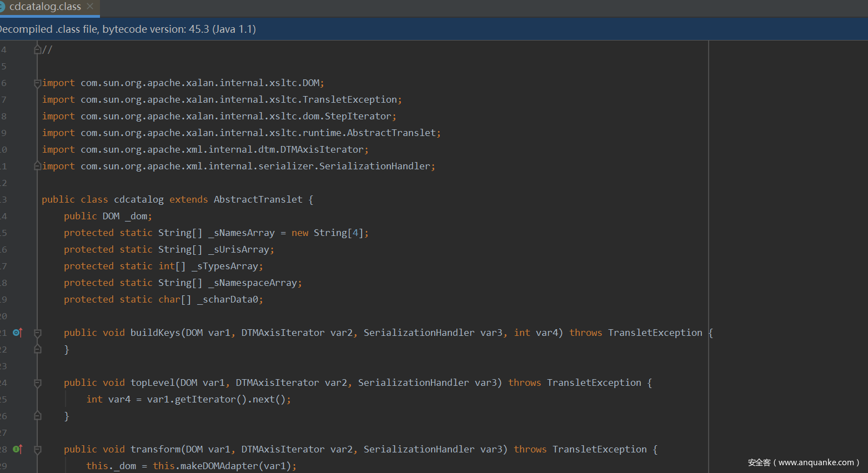This screenshot has width=868, height=473.
Task: Switch to the cdcatalog.class tab
Action: coord(45,7)
